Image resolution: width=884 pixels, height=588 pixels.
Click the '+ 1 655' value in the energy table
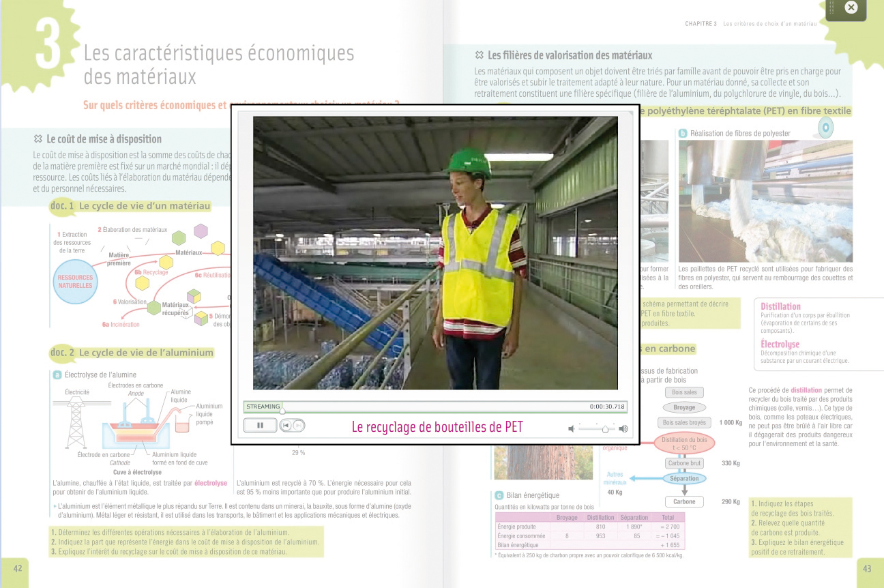click(x=671, y=545)
